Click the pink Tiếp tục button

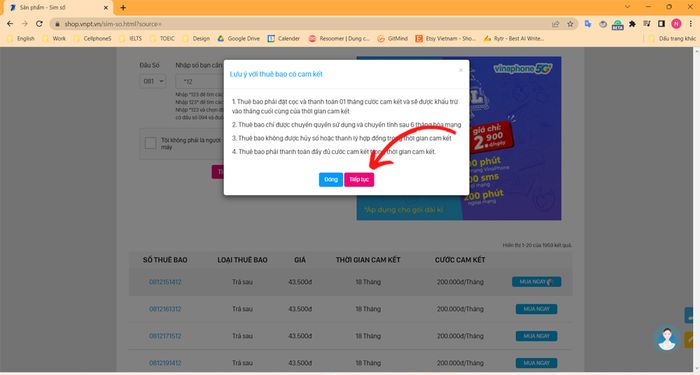click(x=359, y=179)
